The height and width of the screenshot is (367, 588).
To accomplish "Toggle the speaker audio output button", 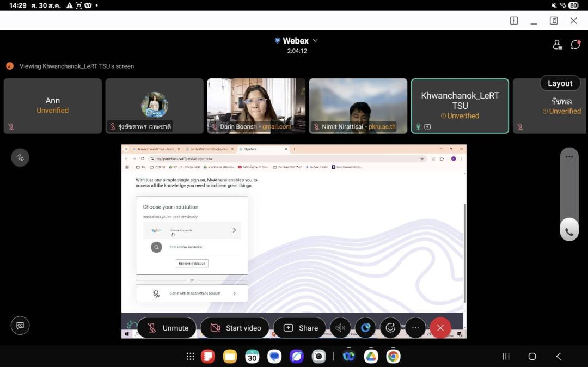I will pyautogui.click(x=340, y=328).
